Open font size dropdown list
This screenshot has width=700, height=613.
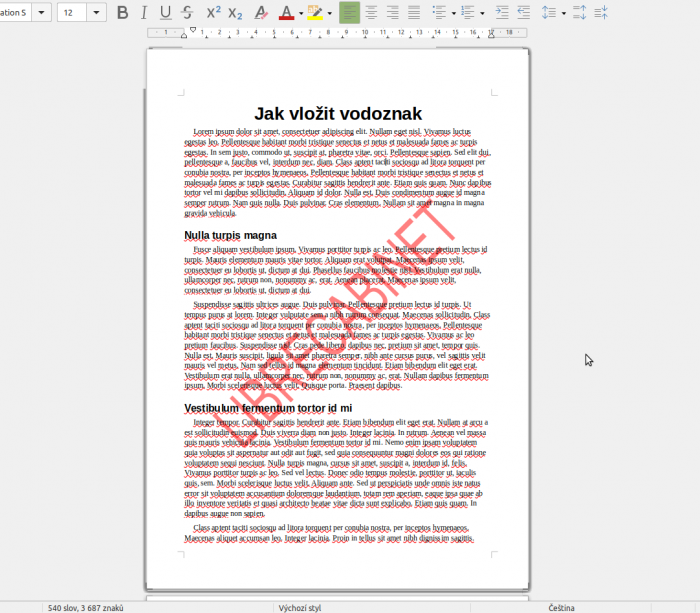96,13
